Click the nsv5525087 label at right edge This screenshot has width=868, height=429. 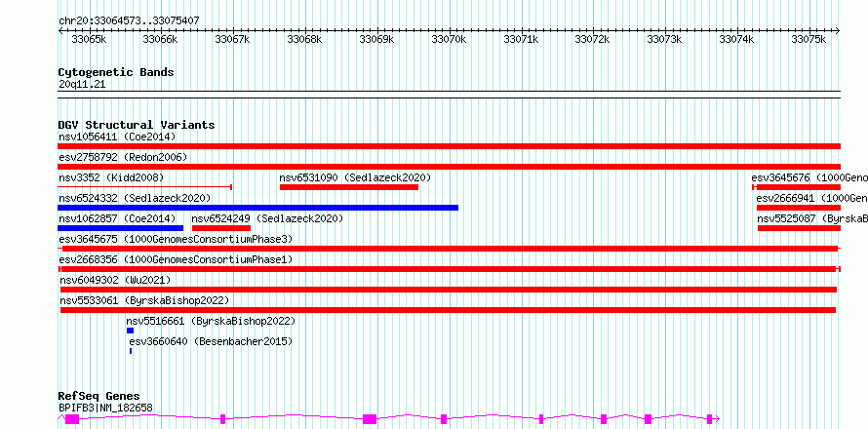[x=812, y=218]
